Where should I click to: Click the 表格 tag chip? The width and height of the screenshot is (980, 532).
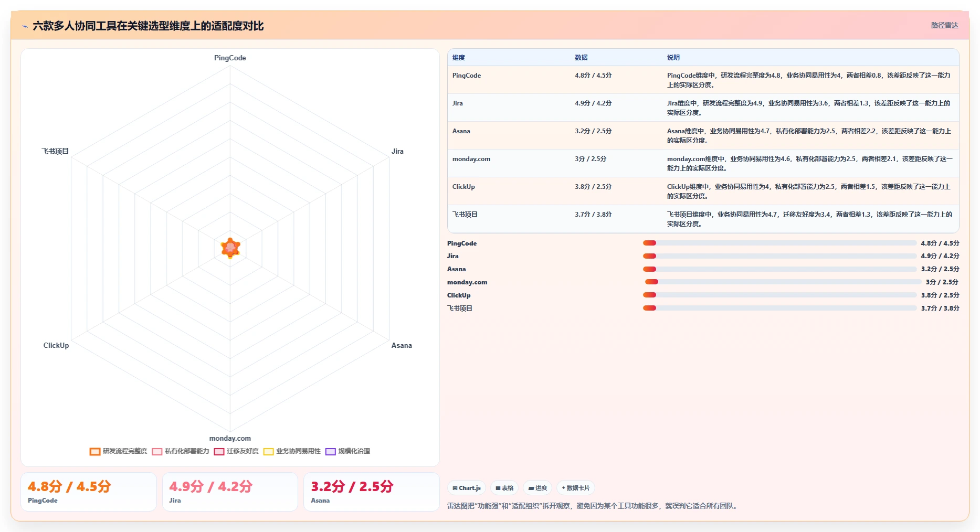[x=504, y=488]
